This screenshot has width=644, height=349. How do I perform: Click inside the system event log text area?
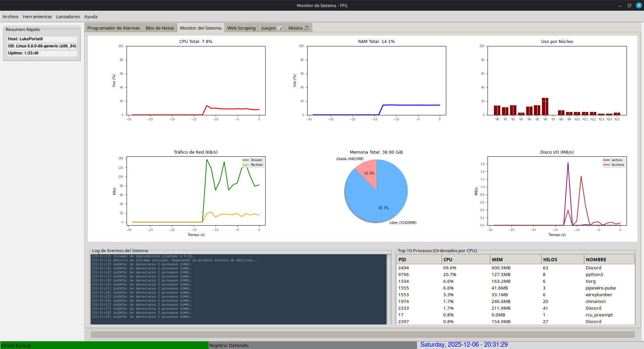point(238,289)
